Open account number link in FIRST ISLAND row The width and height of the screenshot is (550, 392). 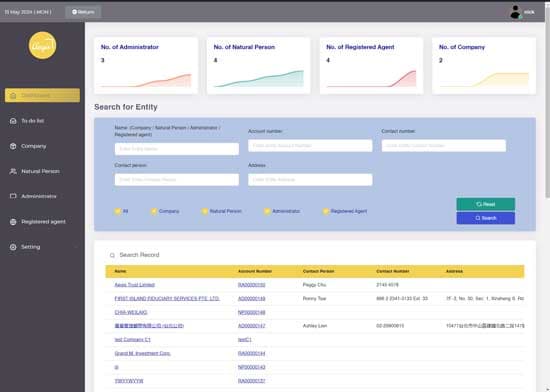(251, 299)
